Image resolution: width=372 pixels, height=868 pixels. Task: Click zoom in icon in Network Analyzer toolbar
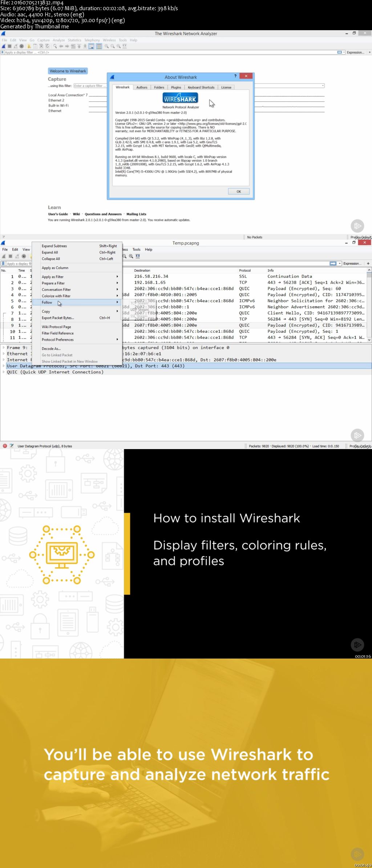pyautogui.click(x=106, y=46)
